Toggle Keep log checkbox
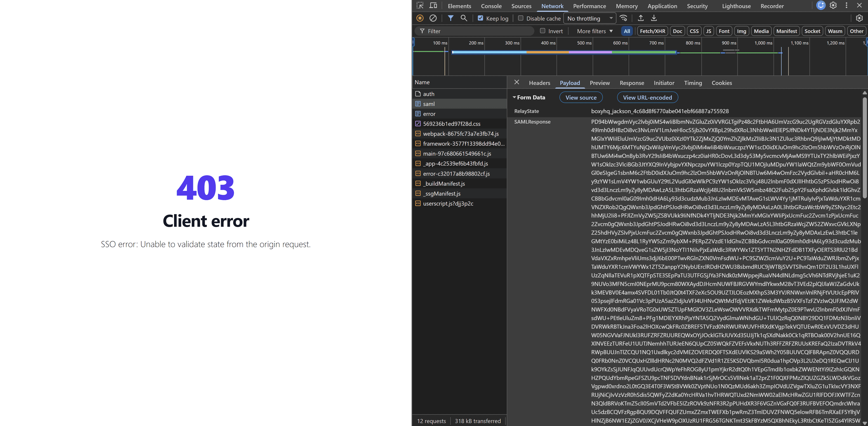This screenshot has width=868, height=426. point(481,18)
